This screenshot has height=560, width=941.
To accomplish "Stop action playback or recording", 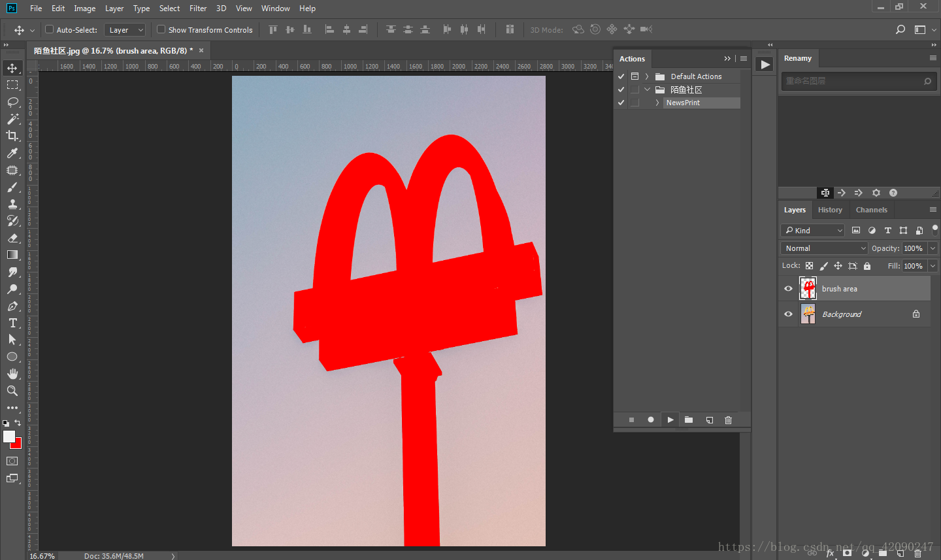I will [631, 420].
